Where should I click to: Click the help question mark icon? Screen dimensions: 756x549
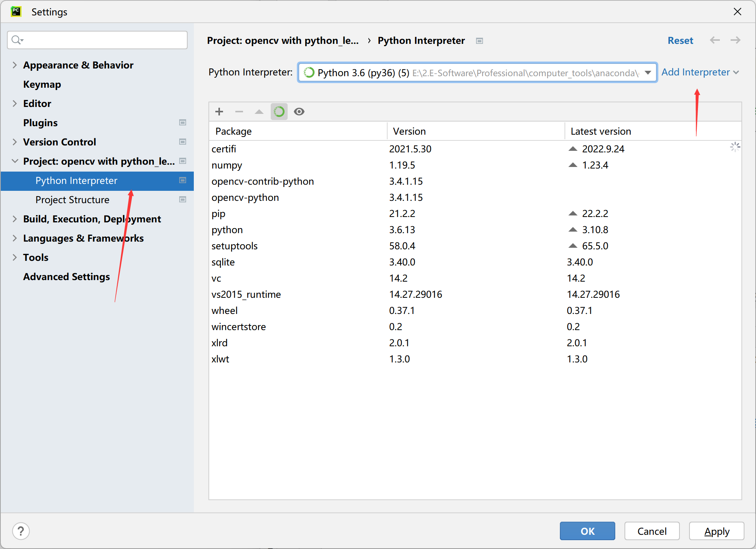point(21,531)
